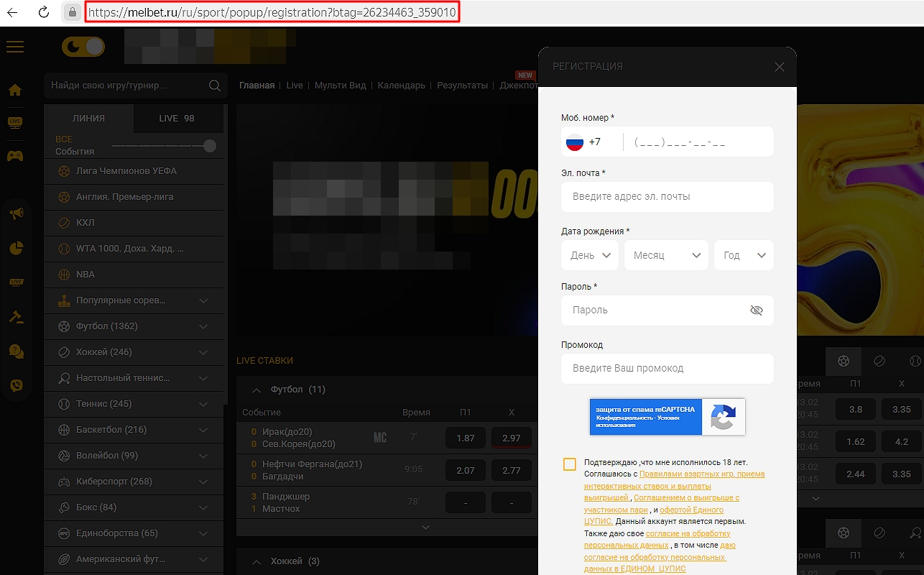Click the controller icon beside Киберспорт (268)

65,482
